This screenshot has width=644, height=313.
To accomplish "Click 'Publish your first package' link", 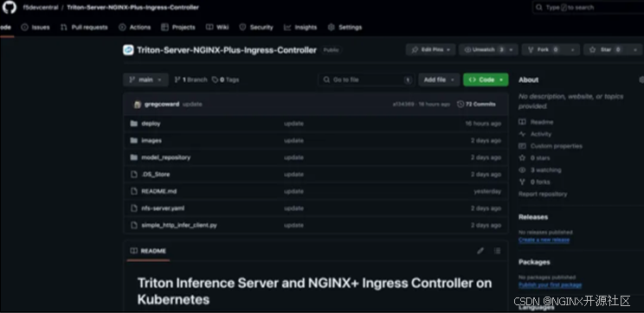I will point(550,284).
